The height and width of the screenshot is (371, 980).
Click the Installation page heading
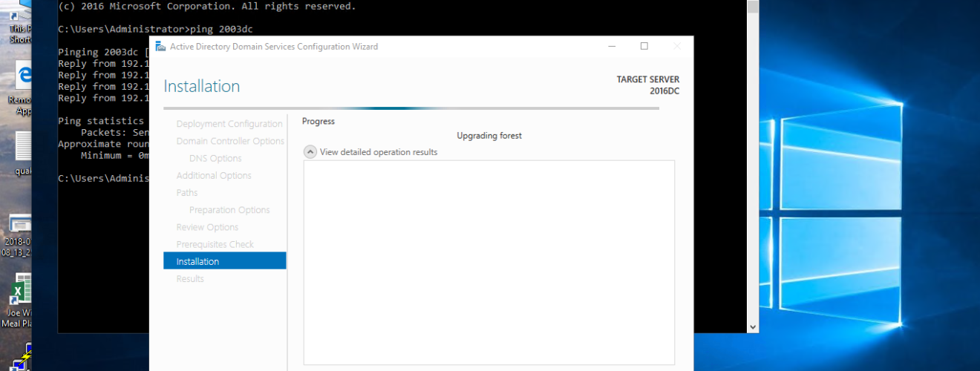202,86
